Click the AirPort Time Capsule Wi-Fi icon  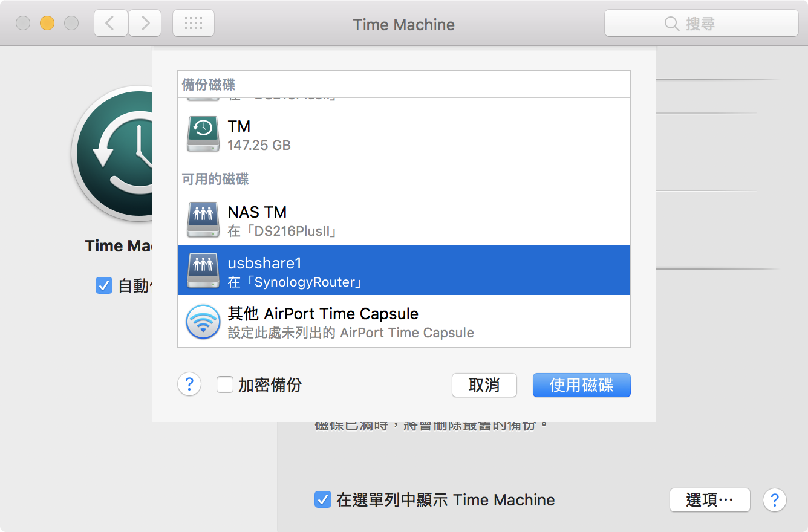pyautogui.click(x=203, y=322)
